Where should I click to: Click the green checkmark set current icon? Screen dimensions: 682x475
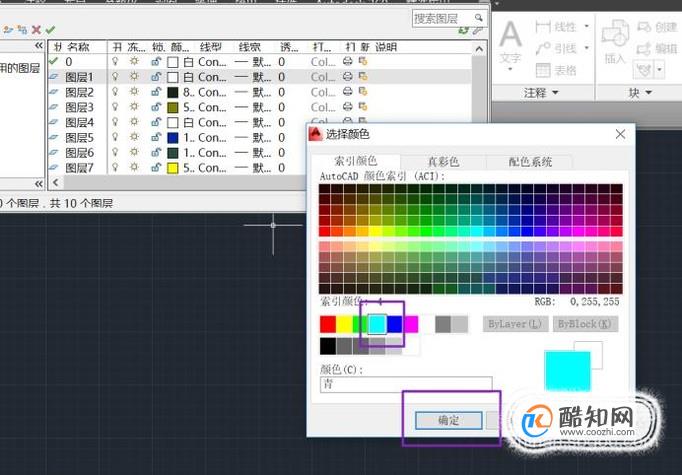(x=50, y=30)
